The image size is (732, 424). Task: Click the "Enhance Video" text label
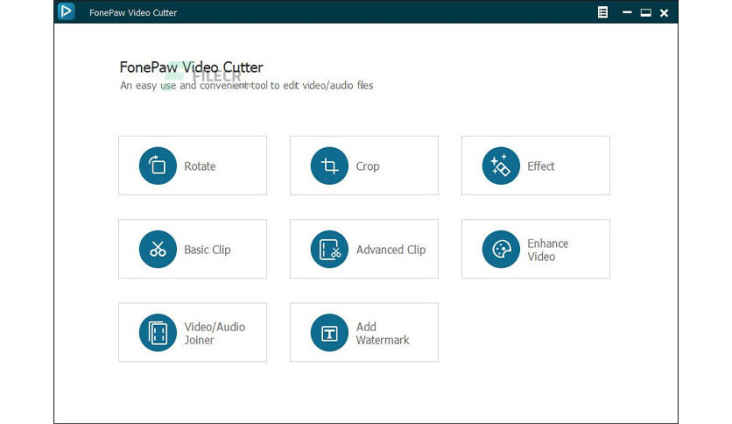tap(548, 249)
